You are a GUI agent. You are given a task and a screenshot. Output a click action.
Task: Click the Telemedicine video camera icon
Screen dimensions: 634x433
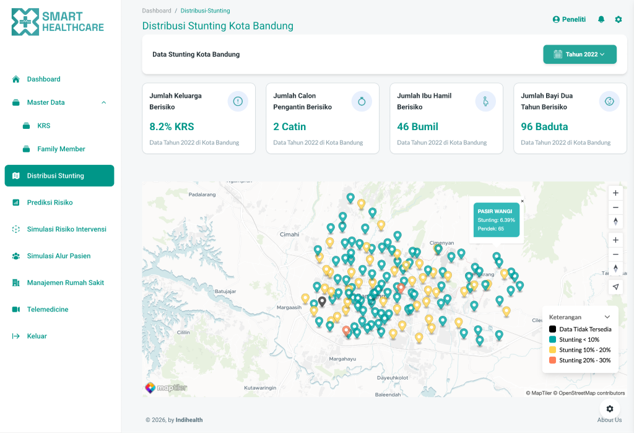(x=16, y=309)
